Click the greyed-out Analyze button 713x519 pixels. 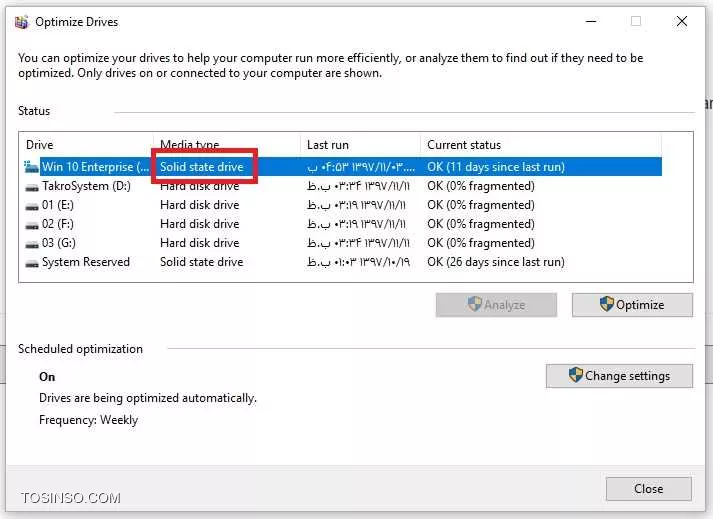point(496,305)
